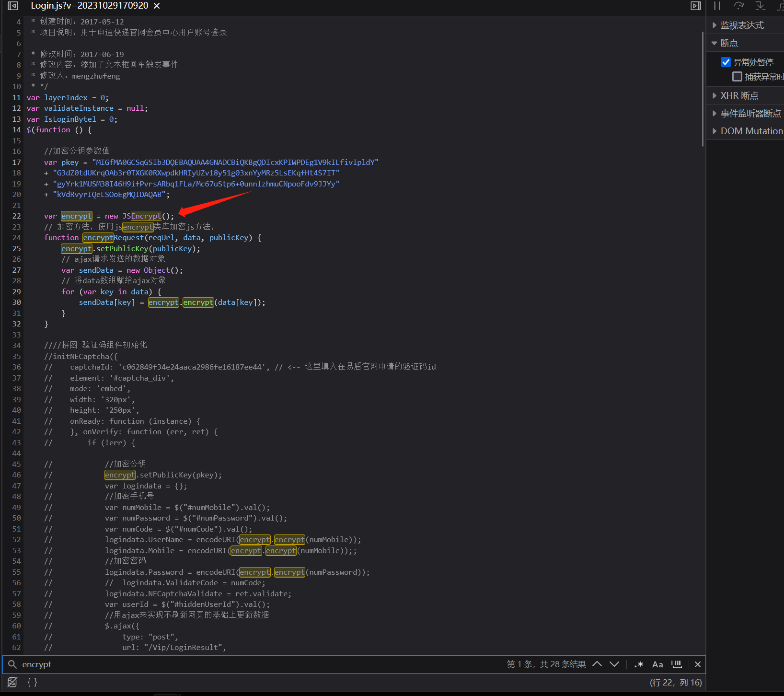784x696 pixels.
Task: Step over next function call
Action: [x=739, y=6]
